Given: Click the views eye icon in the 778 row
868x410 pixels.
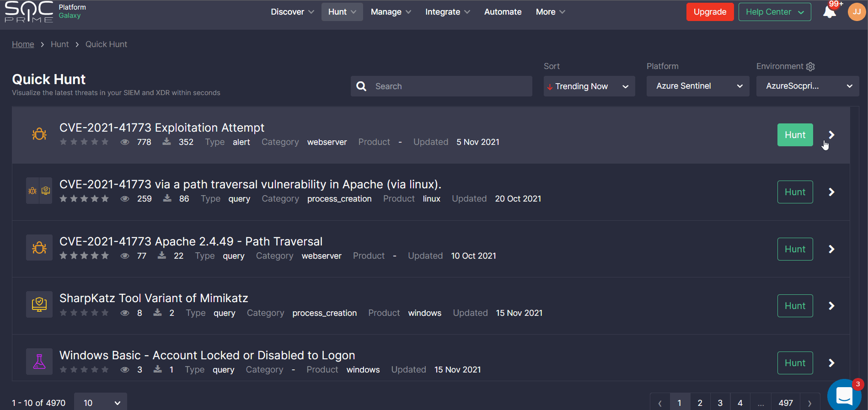Looking at the screenshot, I should coord(125,142).
